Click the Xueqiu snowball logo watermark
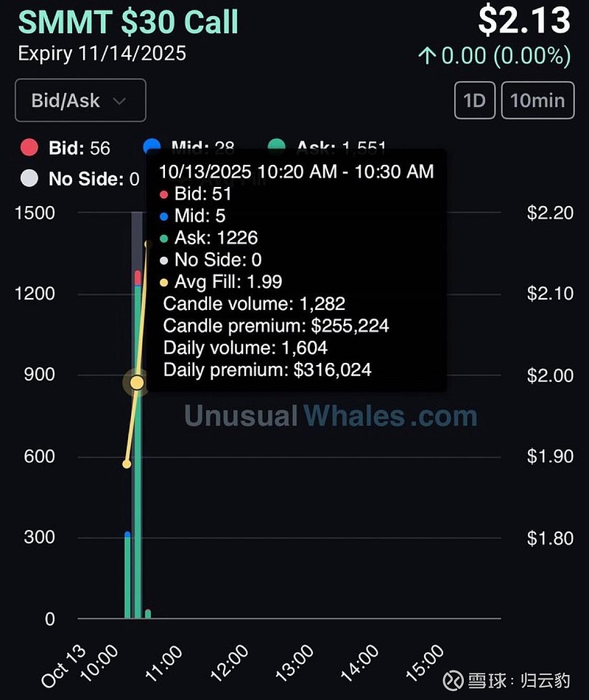Image resolution: width=589 pixels, height=700 pixels. tap(454, 678)
